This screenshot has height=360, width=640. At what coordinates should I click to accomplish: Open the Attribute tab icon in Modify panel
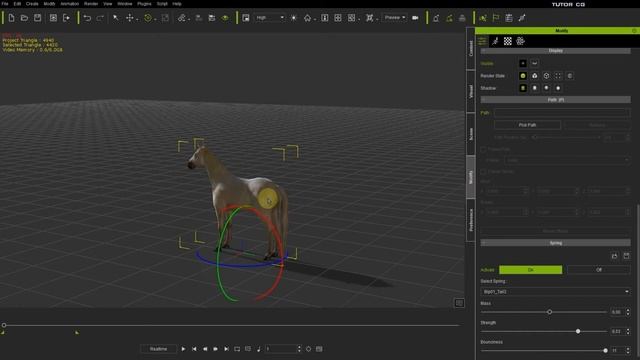482,41
